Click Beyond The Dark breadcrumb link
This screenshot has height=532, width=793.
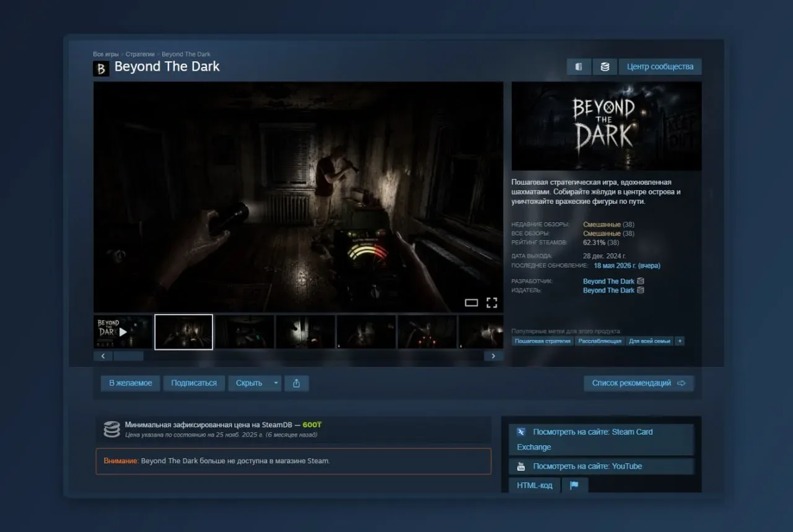186,55
